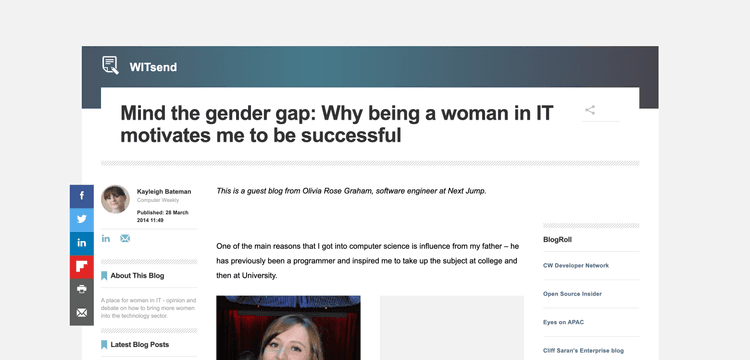Email article via dark envelope icon
This screenshot has height=360, width=750.
[x=82, y=313]
